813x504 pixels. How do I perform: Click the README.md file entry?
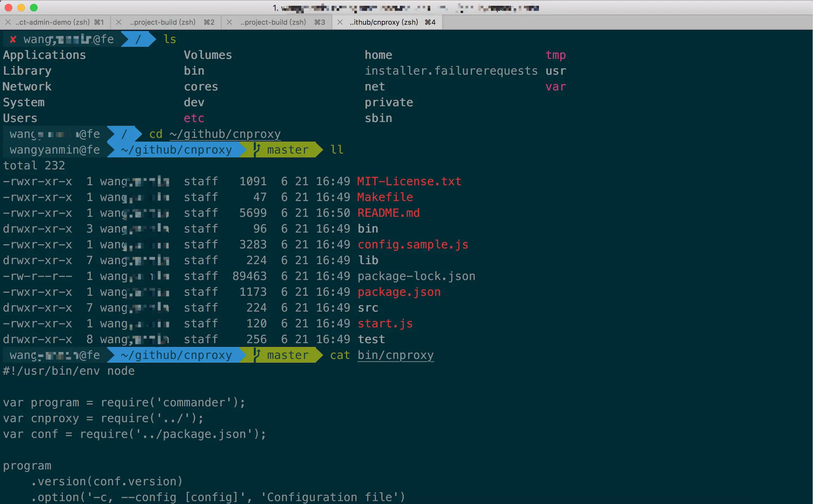coord(389,213)
